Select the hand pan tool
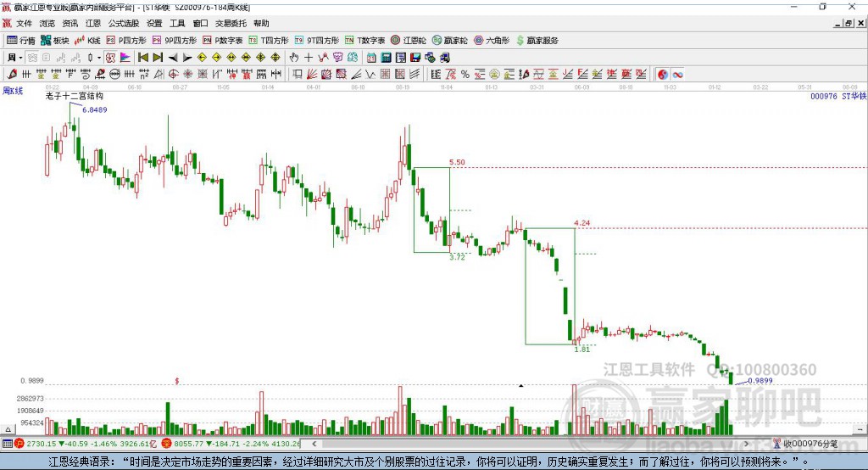The width and height of the screenshot is (868, 470). pos(294,58)
